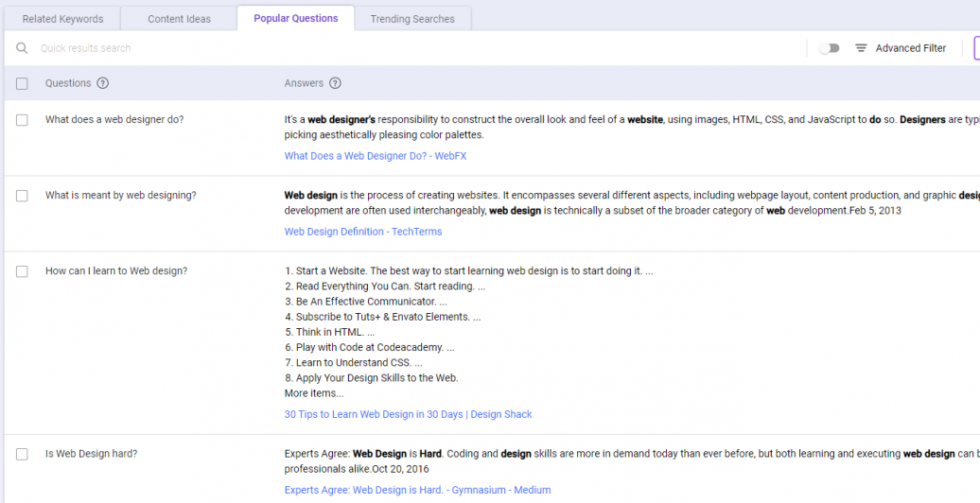
Task: Open '30 Tips to Learn Web Design' link
Action: (408, 414)
